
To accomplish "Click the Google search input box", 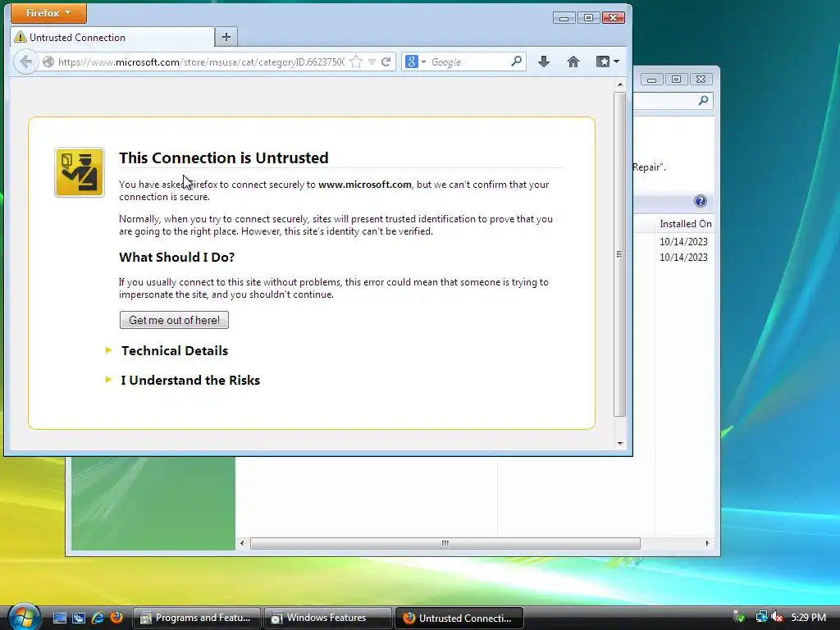I will pos(468,62).
